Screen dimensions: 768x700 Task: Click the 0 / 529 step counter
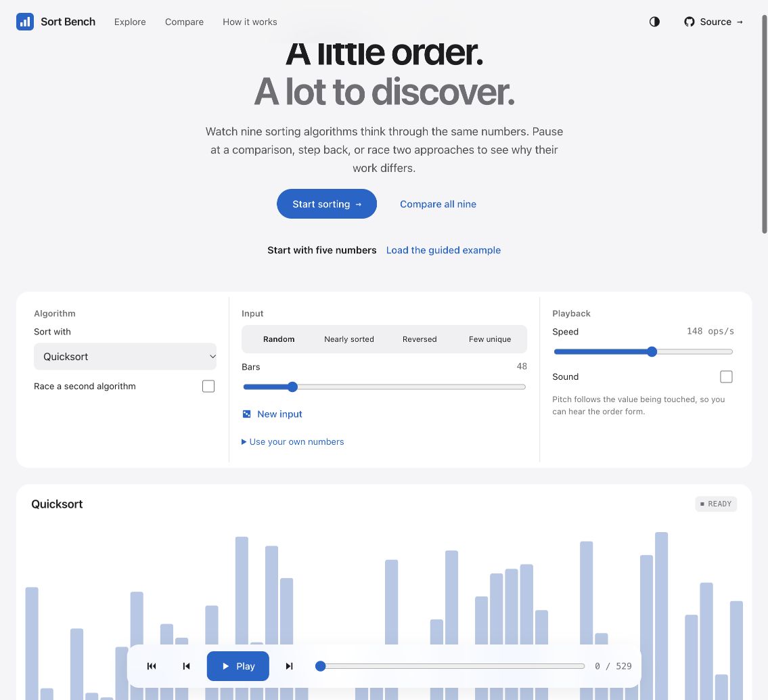click(x=613, y=666)
